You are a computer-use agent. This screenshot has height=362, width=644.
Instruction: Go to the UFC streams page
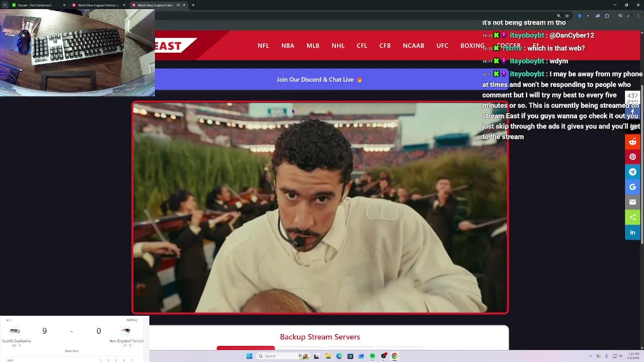click(442, 46)
